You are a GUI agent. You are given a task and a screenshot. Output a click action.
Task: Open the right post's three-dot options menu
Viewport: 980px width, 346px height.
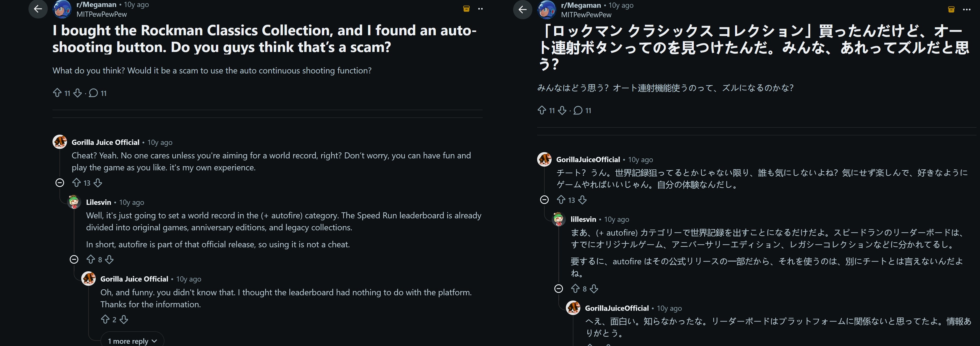pos(967,9)
